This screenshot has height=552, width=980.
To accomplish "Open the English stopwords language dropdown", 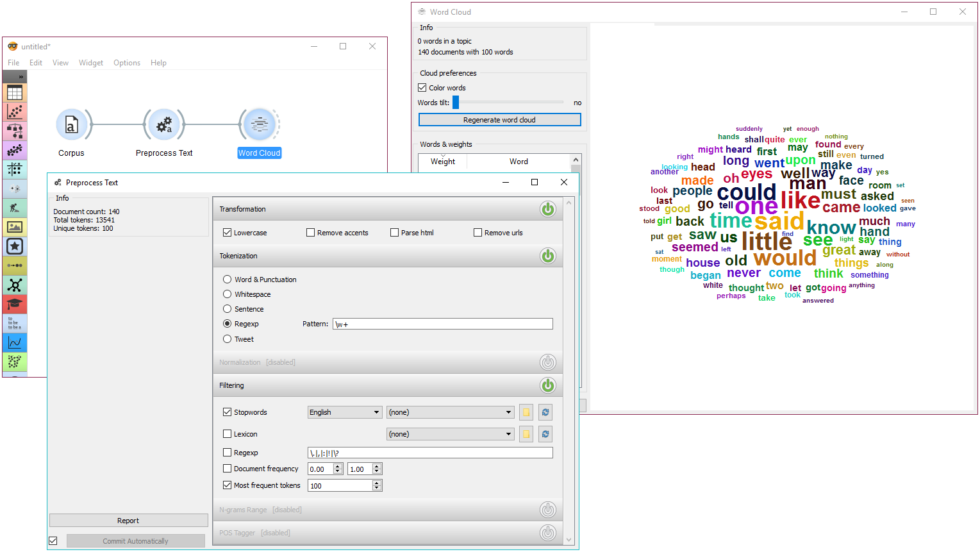I will [345, 412].
